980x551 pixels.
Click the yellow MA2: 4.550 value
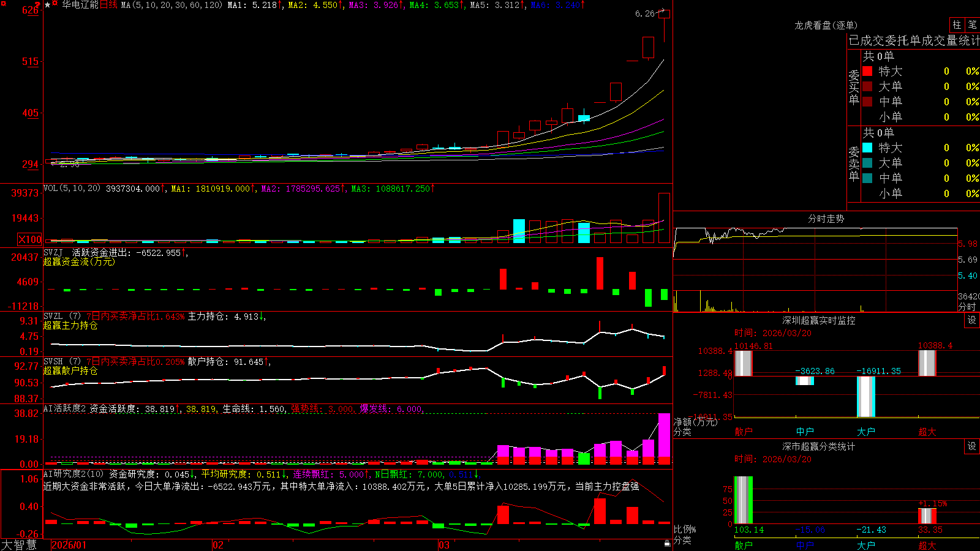click(313, 5)
